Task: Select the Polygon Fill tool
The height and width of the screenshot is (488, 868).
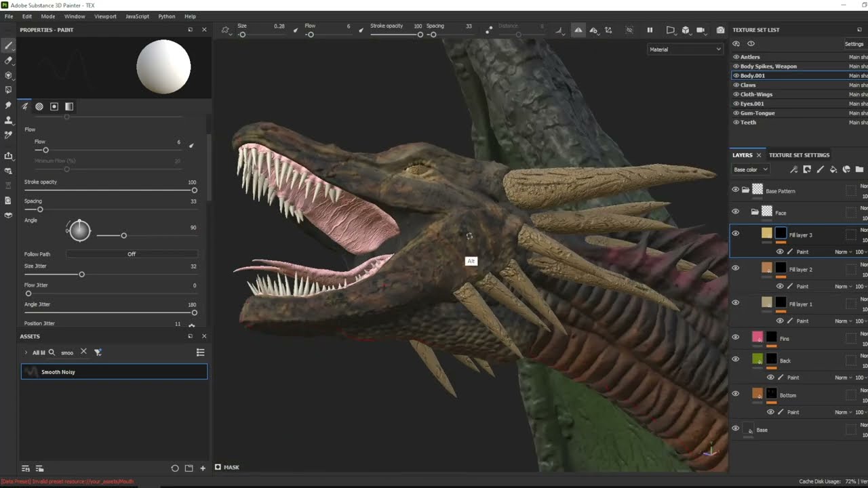Action: [x=8, y=90]
